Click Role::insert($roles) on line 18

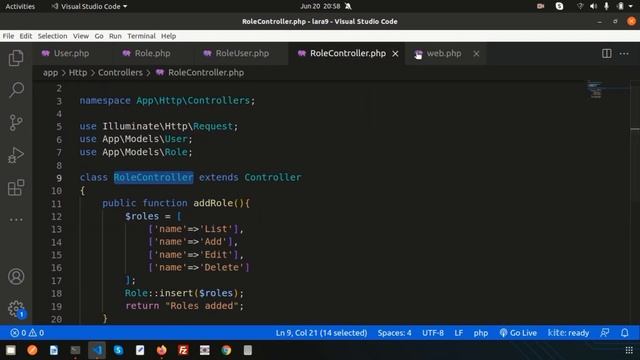[184, 293]
